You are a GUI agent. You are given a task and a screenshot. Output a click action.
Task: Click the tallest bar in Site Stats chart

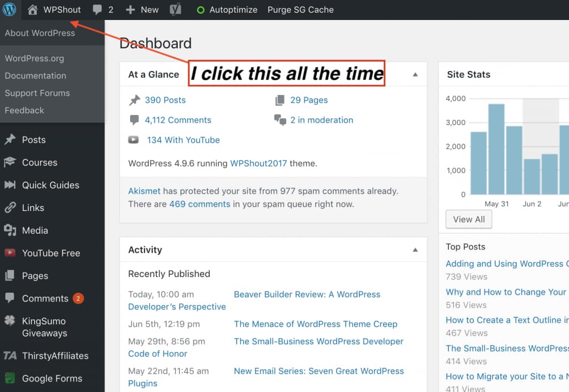pos(496,149)
